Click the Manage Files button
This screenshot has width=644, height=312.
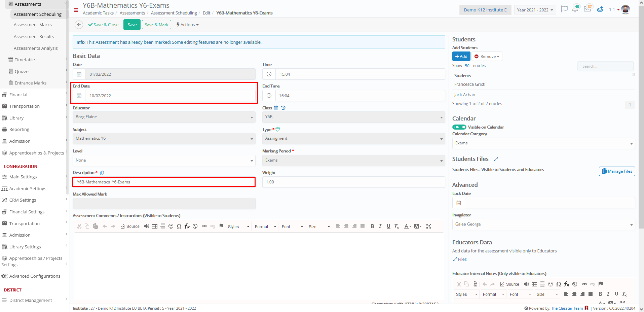click(617, 171)
